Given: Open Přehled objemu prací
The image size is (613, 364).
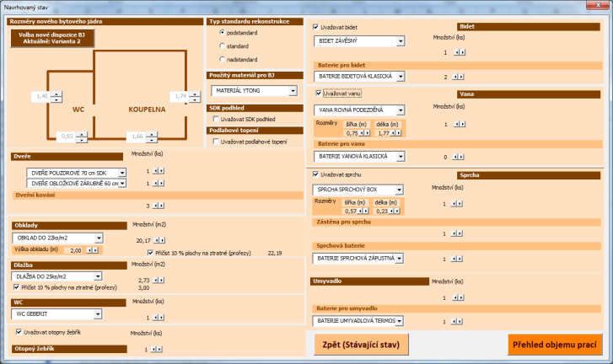Looking at the screenshot, I should (555, 345).
